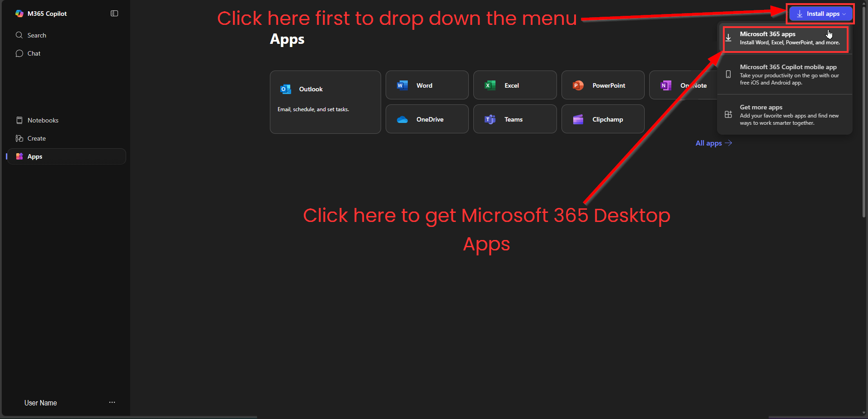This screenshot has width=868, height=419.
Task: Expand the Install apps dropdown button
Action: coord(821,14)
